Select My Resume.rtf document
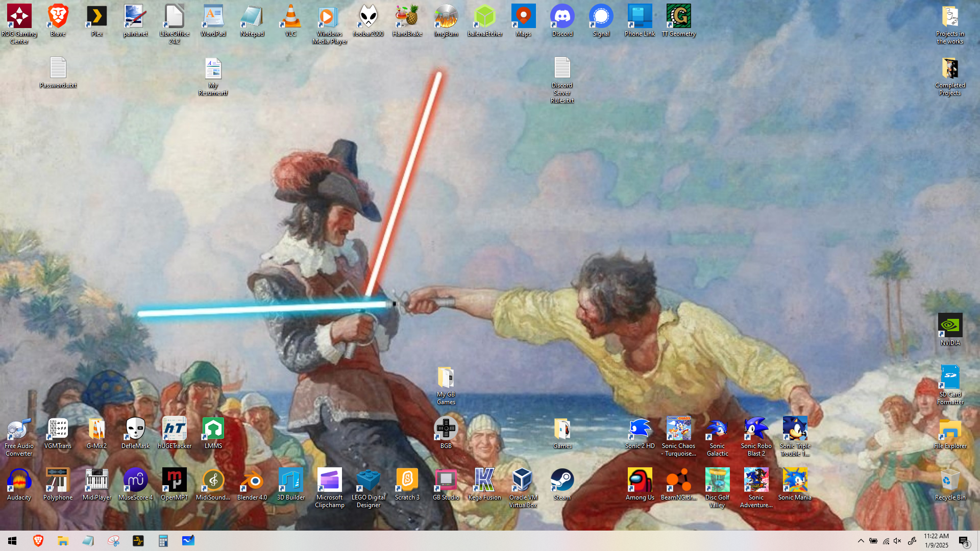The width and height of the screenshot is (980, 551). [213, 77]
